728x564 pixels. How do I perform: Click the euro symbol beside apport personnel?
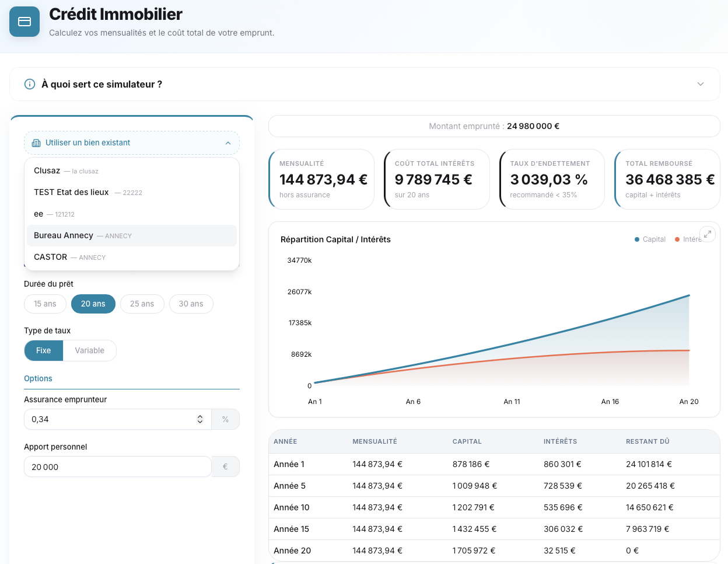tap(225, 466)
